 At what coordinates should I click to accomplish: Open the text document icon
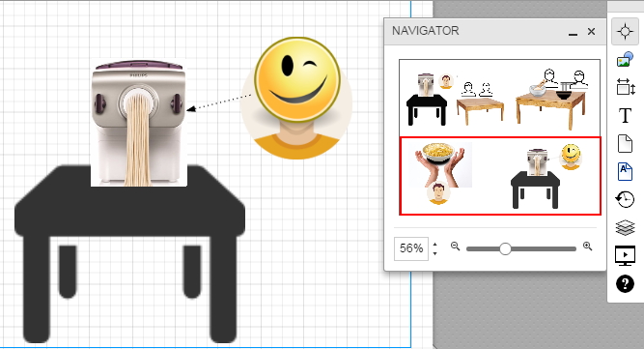tap(625, 171)
